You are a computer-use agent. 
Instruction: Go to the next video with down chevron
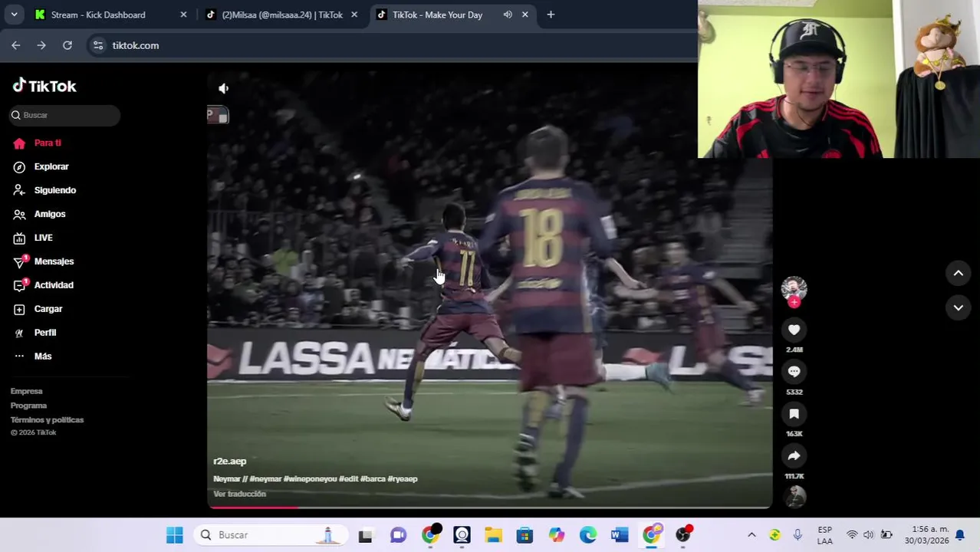coord(958,307)
